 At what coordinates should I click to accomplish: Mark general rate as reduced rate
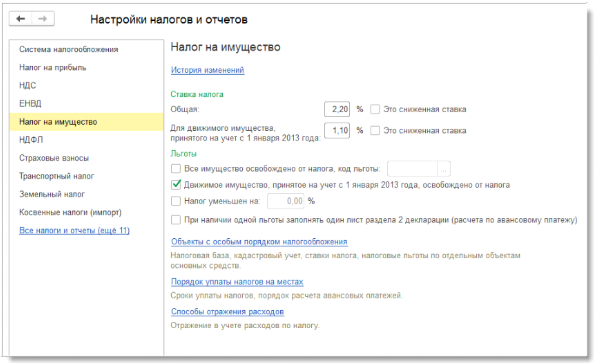click(375, 109)
